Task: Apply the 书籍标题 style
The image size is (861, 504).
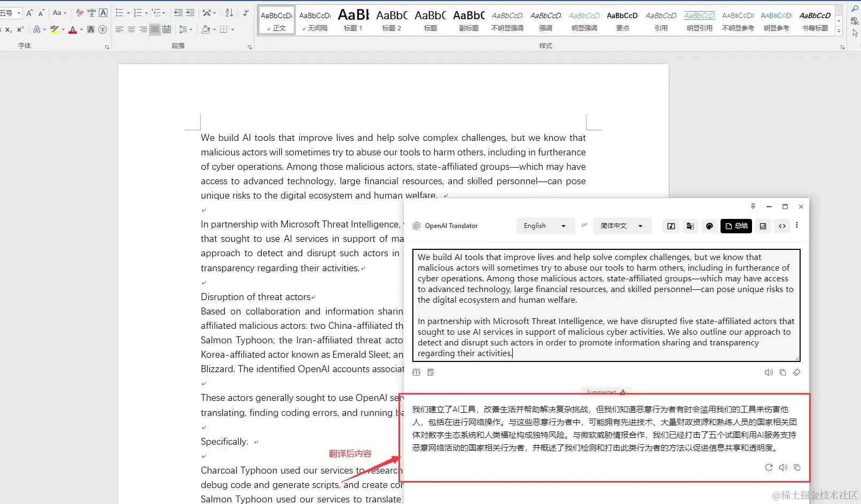Action: [x=815, y=20]
